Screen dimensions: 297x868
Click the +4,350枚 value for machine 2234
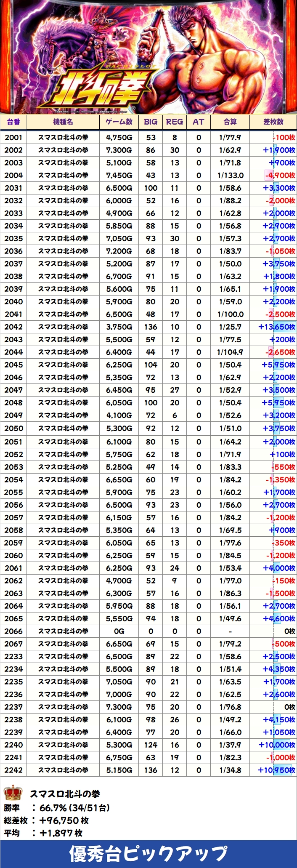click(x=279, y=669)
